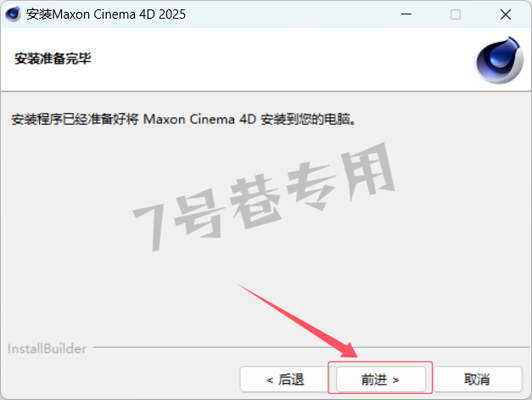
Task: Click the Cinema 4D title bar icon
Action: pyautogui.click(x=13, y=14)
